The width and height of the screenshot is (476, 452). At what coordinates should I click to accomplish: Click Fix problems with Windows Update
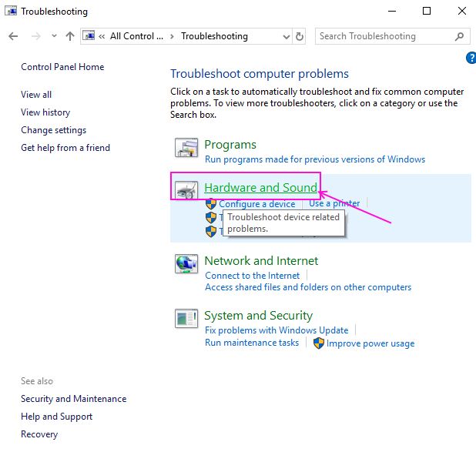tap(277, 330)
